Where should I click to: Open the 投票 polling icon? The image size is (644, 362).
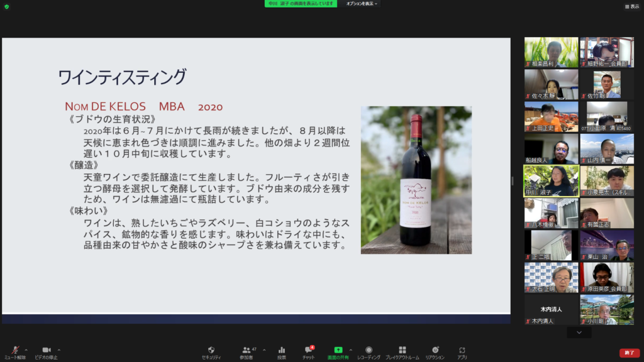[x=281, y=353]
